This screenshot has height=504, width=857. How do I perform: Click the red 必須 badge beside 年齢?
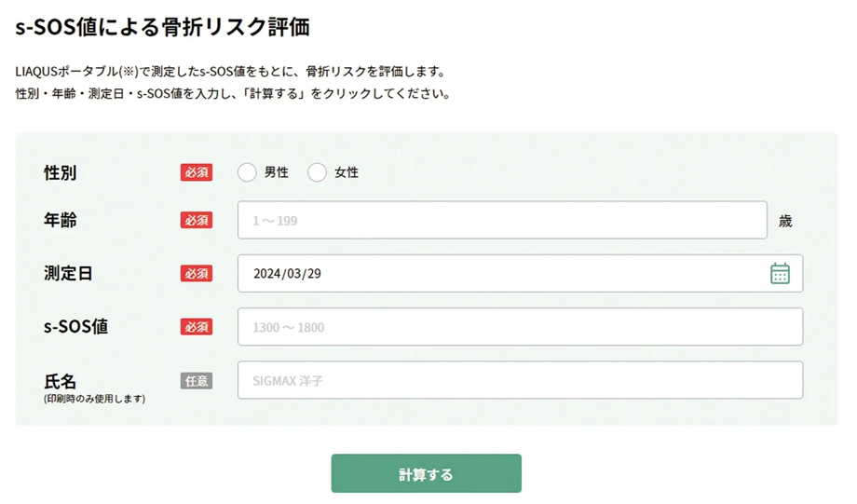click(197, 220)
